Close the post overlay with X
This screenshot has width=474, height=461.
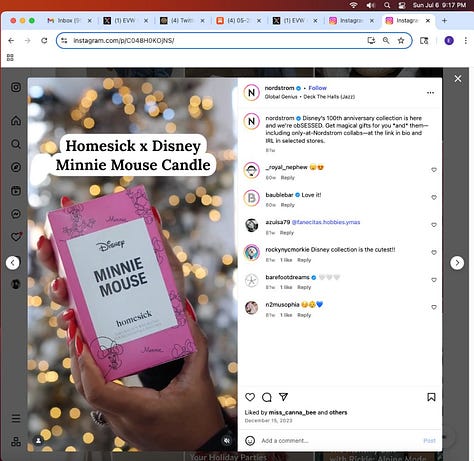[458, 79]
